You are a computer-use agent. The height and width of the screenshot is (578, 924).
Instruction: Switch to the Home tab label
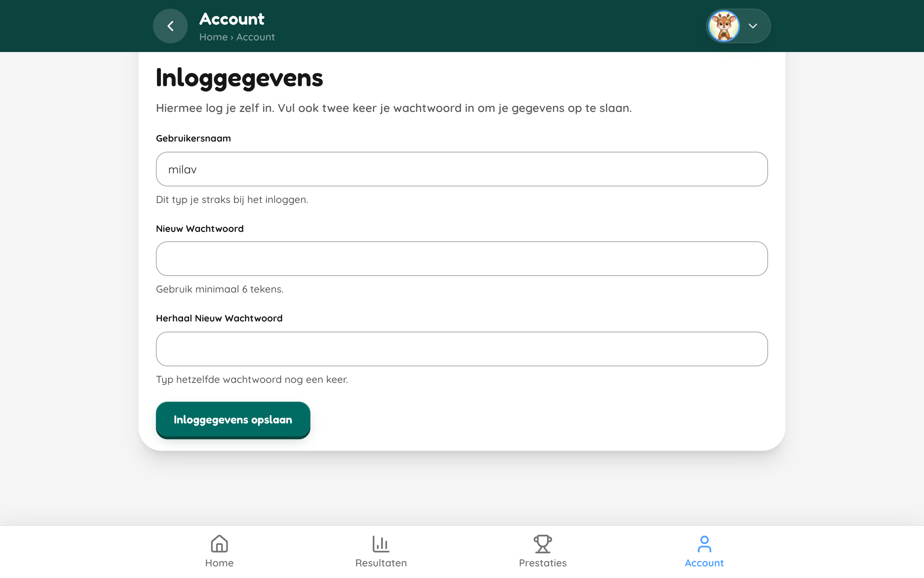pos(219,563)
